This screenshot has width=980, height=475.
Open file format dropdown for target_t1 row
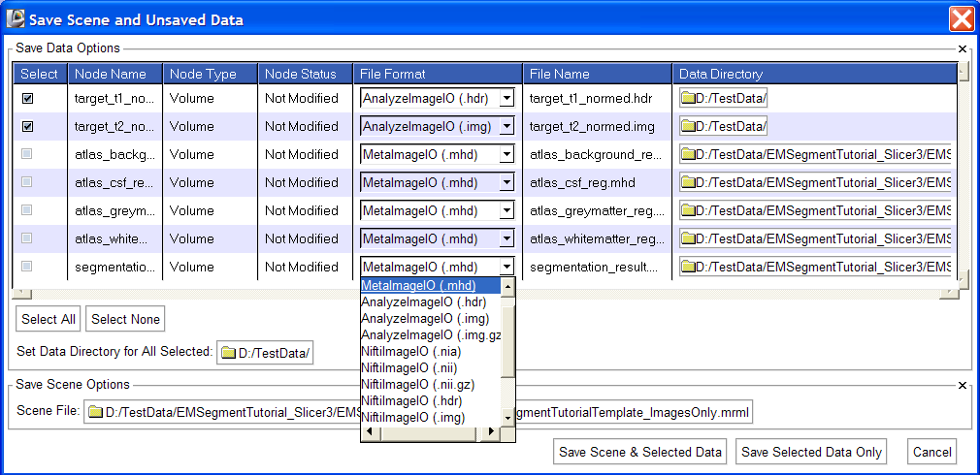506,98
